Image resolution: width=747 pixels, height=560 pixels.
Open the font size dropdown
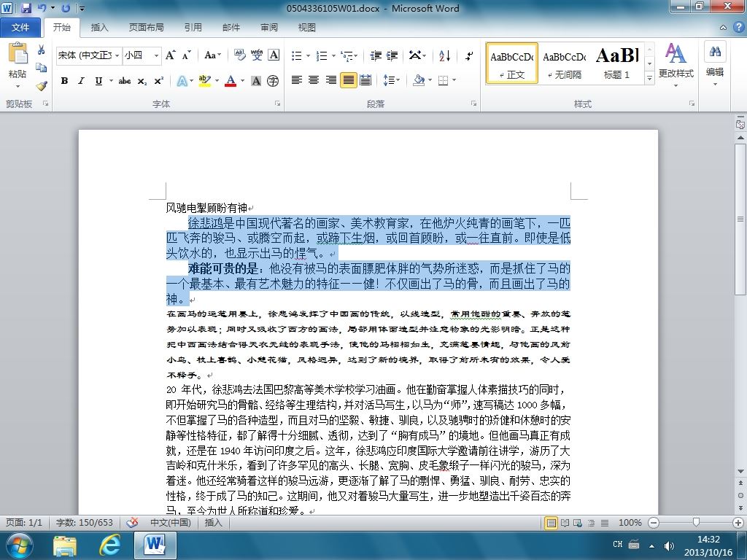click(156, 55)
